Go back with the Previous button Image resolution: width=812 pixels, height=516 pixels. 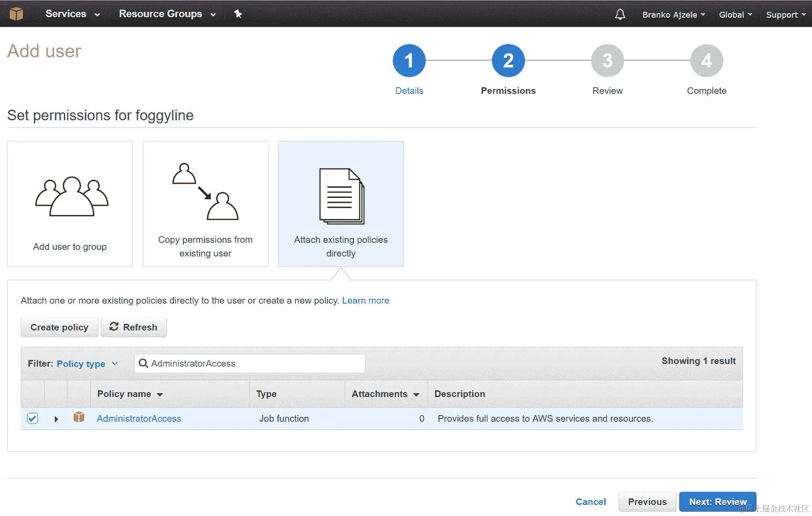[647, 502]
